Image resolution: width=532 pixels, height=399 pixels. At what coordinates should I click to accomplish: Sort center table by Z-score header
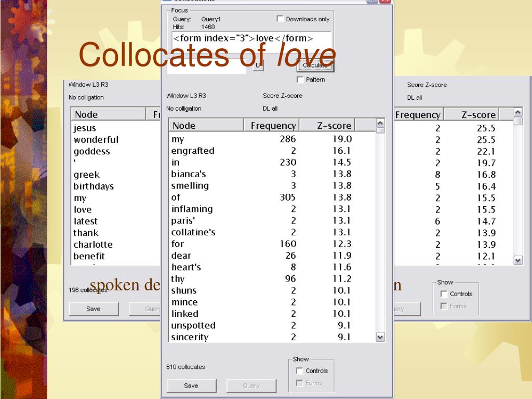point(327,126)
